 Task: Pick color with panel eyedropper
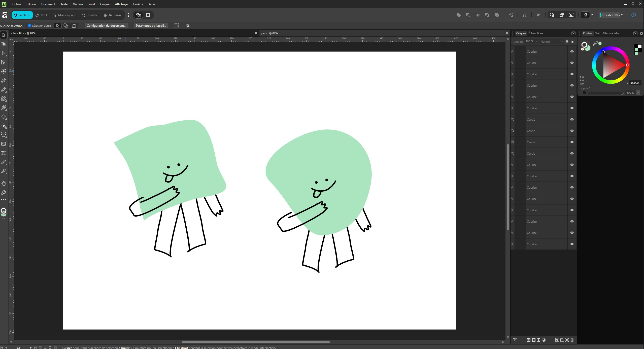click(x=595, y=44)
